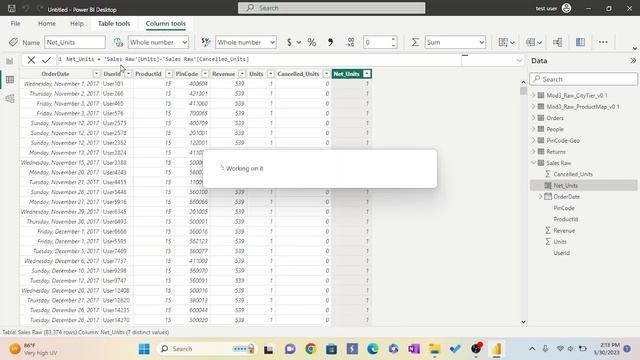Click the table vertical scrollbar down arrow

[x=523, y=322]
